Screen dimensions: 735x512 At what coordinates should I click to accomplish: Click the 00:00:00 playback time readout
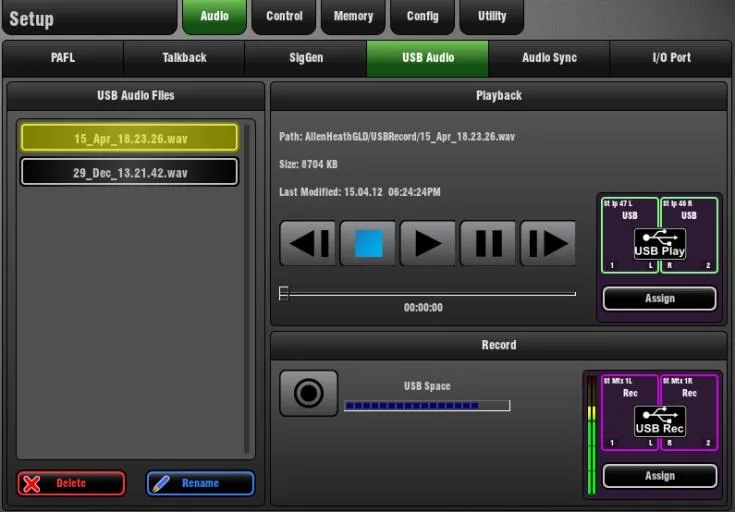(x=423, y=308)
